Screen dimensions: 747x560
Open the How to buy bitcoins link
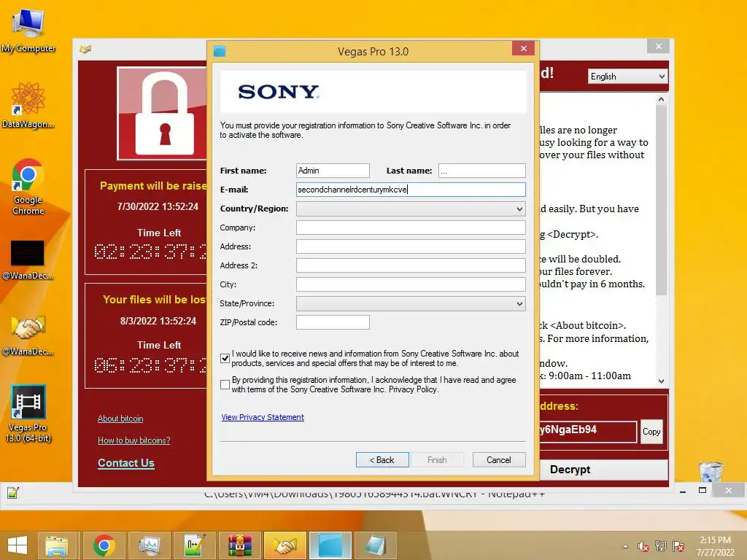coord(134,440)
